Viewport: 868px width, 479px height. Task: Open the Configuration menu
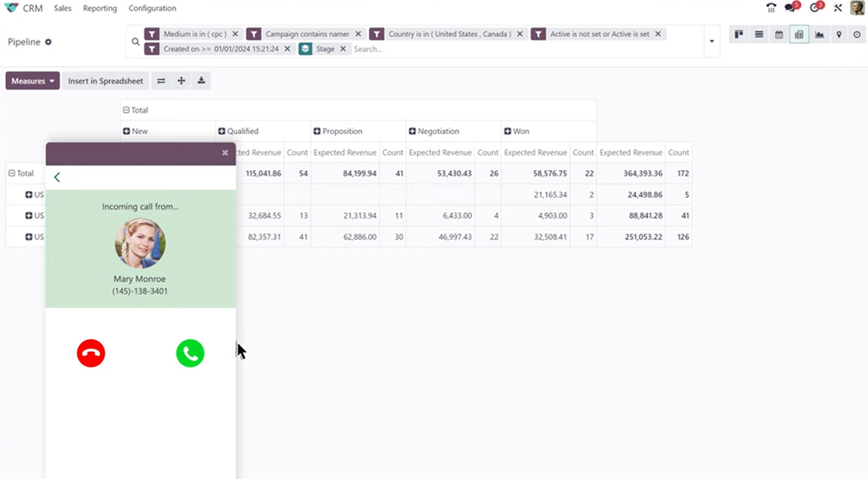click(x=152, y=9)
